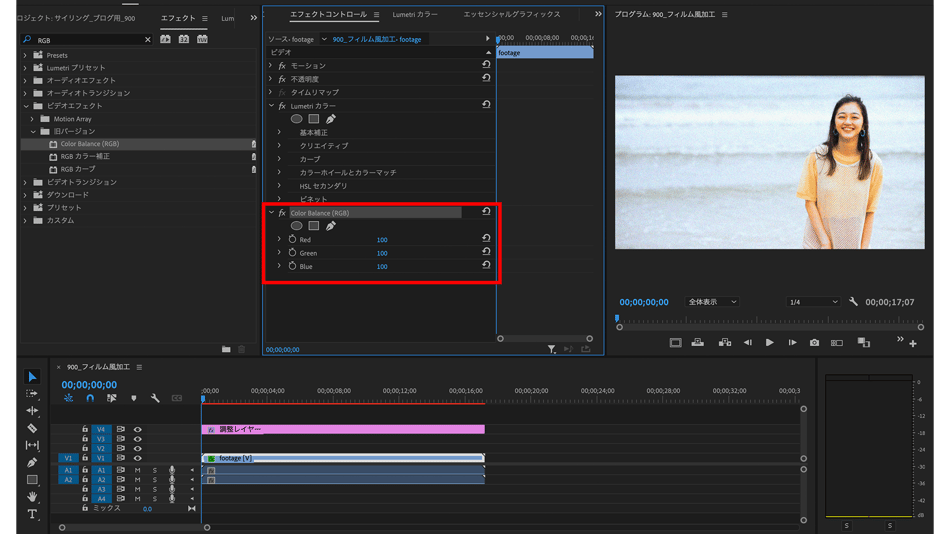Play the program monitor preview

(769, 343)
